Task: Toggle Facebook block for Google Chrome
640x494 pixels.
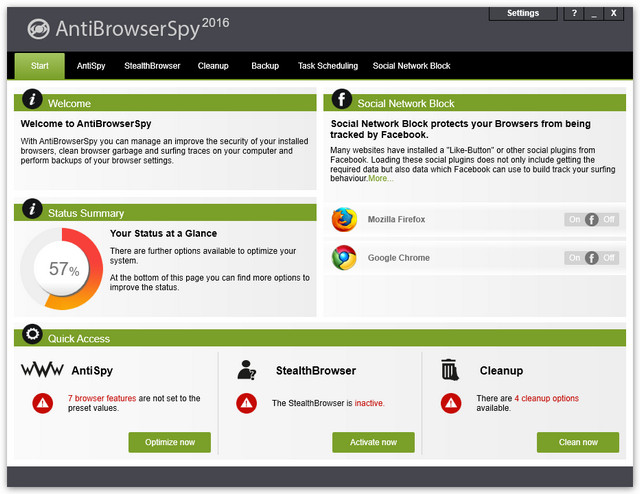Action: click(591, 258)
